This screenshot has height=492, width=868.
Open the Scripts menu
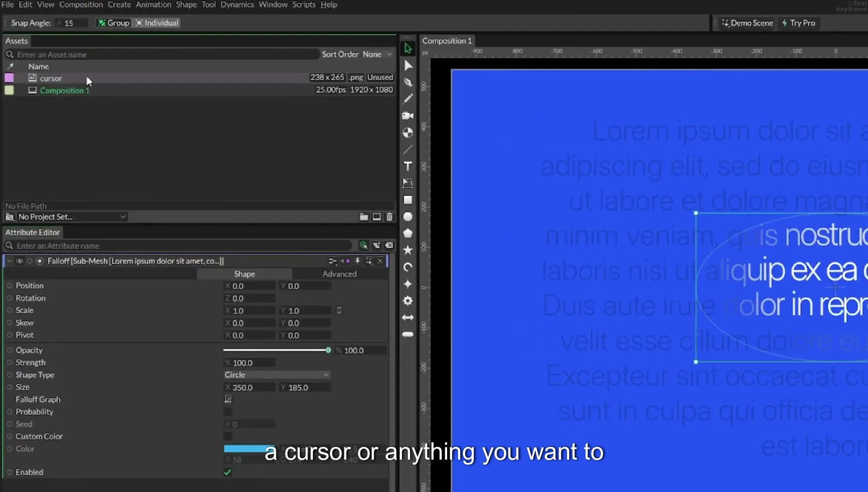pyautogui.click(x=304, y=5)
